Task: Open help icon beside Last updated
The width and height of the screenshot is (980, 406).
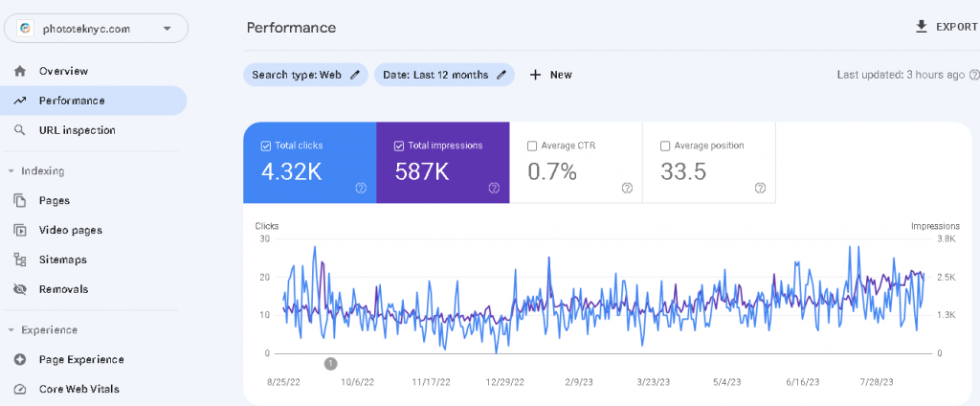Action: point(973,75)
